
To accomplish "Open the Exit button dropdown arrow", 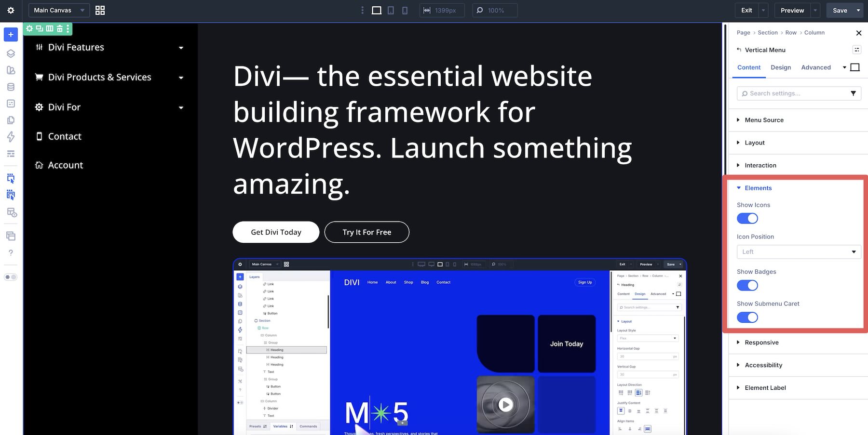I will (x=763, y=10).
